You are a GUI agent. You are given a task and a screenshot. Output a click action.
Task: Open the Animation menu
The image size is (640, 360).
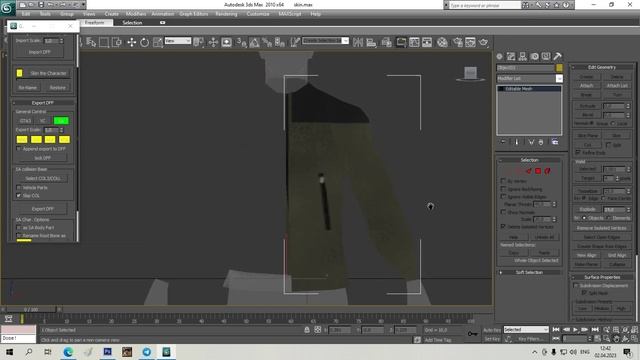point(162,14)
